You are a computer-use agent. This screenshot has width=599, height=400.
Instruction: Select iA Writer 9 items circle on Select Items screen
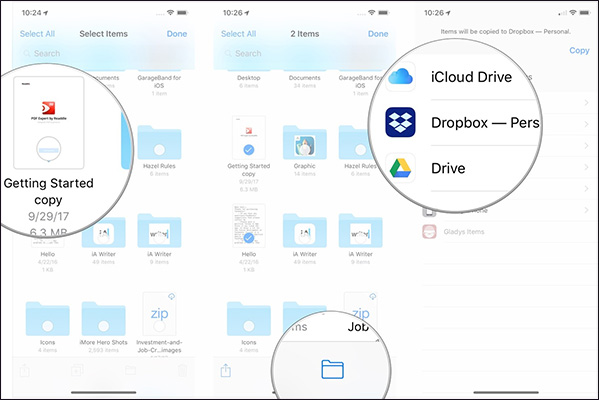click(159, 238)
